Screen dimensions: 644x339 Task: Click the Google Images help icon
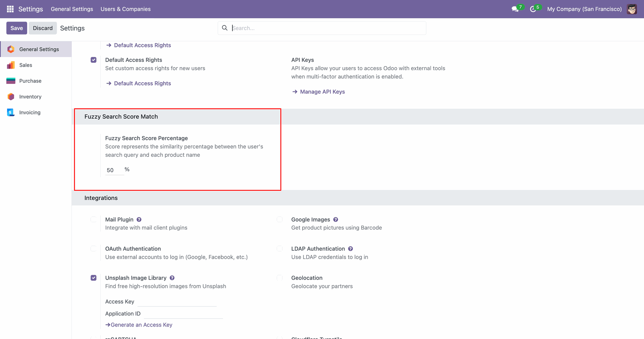tap(335, 220)
